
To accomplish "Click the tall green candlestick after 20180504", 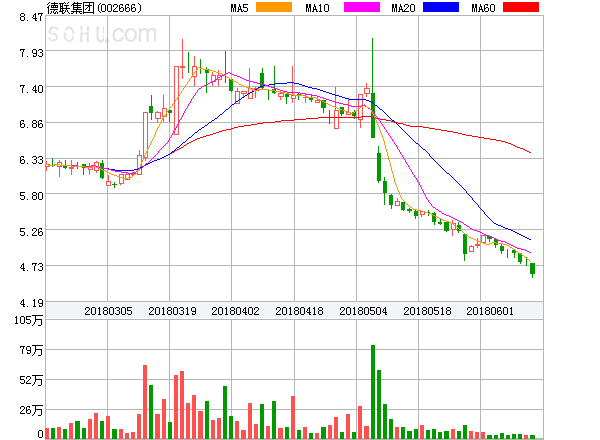I will tap(373, 115).
